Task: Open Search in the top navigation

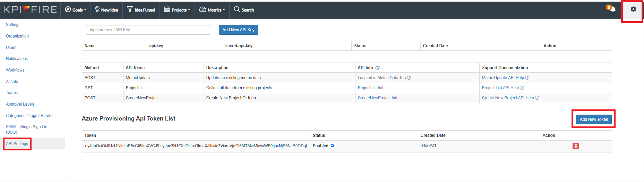Action: pyautogui.click(x=244, y=10)
